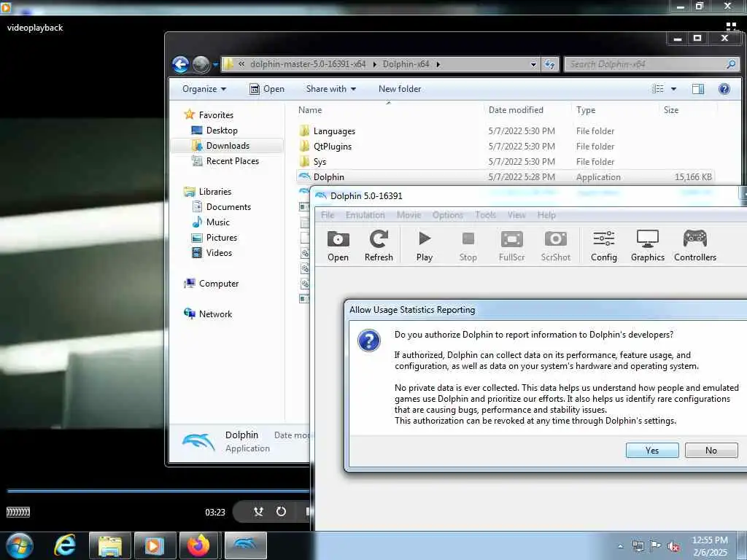Select Libraries in navigation pane
The image size is (747, 560).
pyautogui.click(x=215, y=192)
